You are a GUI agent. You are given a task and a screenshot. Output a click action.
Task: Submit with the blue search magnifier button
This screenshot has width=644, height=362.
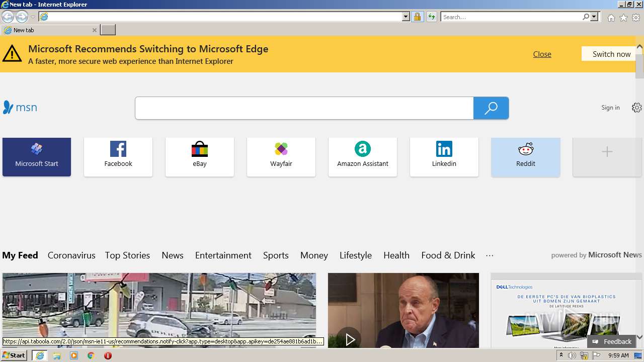click(x=491, y=108)
